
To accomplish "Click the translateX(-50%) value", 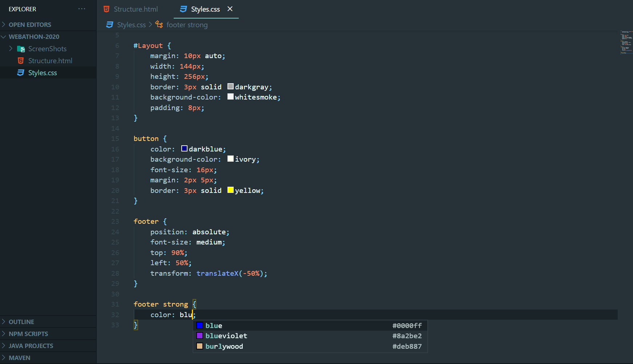I will click(x=230, y=273).
